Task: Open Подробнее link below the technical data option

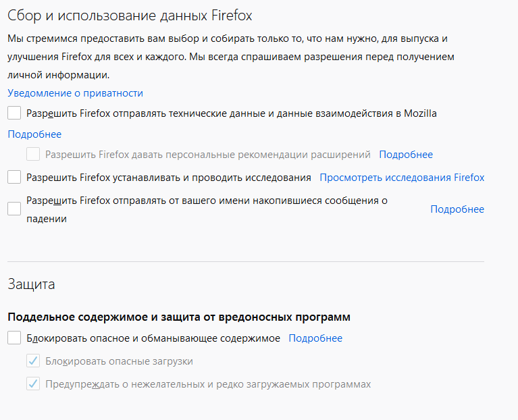Action: tap(34, 134)
